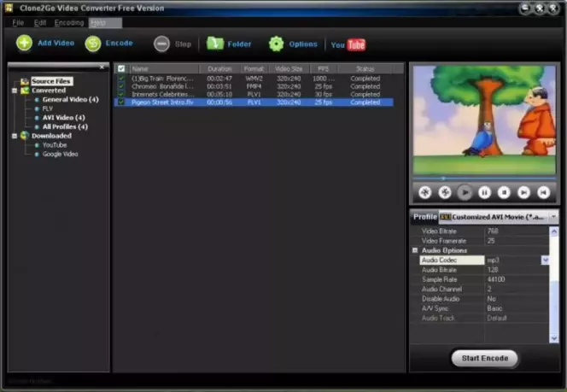
Task: Click the Add Video plus icon
Action: 24,43
